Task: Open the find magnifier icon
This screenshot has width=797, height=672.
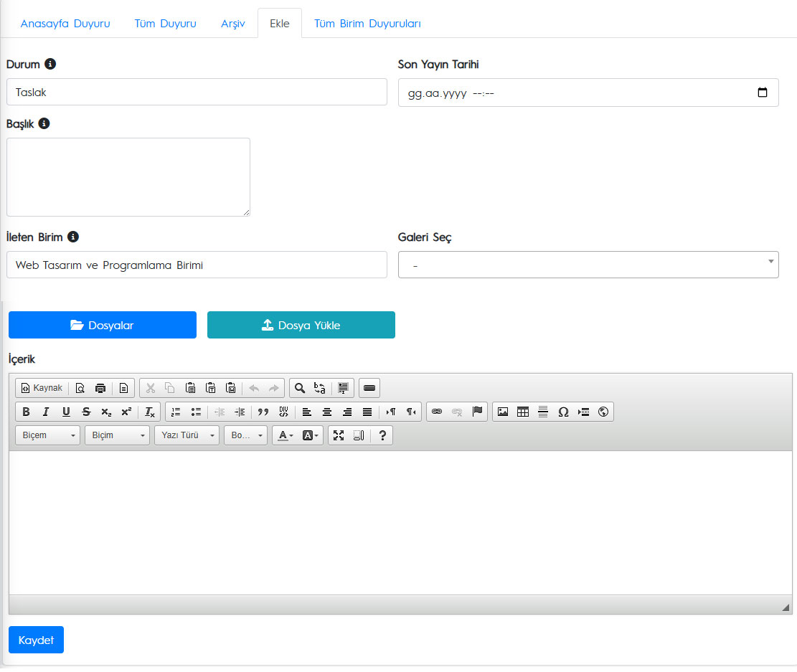Action: point(299,389)
